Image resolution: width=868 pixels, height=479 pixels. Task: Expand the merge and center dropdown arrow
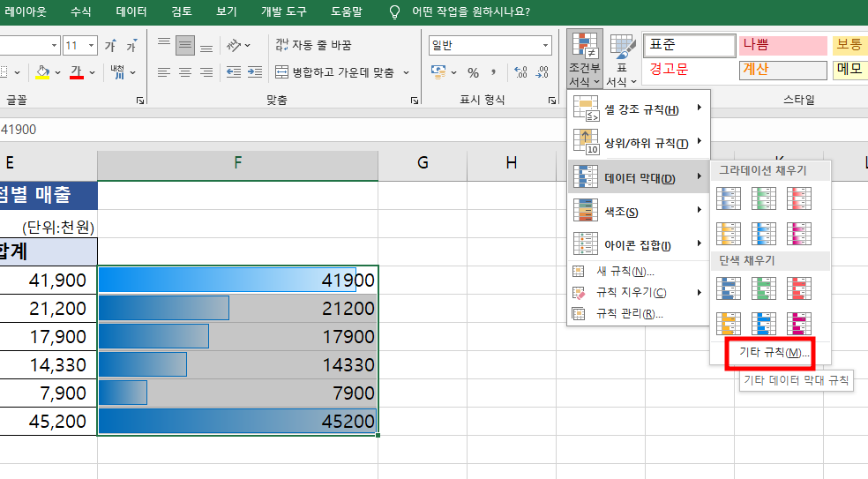coord(407,72)
